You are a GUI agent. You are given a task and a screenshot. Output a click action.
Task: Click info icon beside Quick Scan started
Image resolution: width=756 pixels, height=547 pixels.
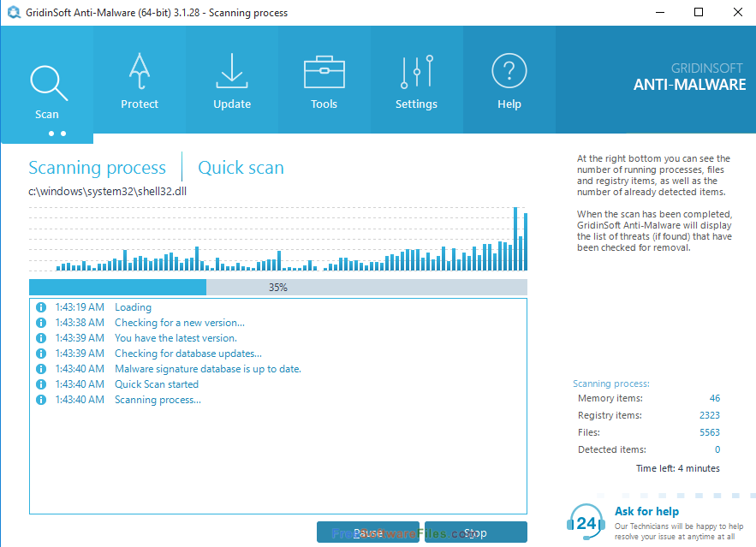[x=41, y=384]
